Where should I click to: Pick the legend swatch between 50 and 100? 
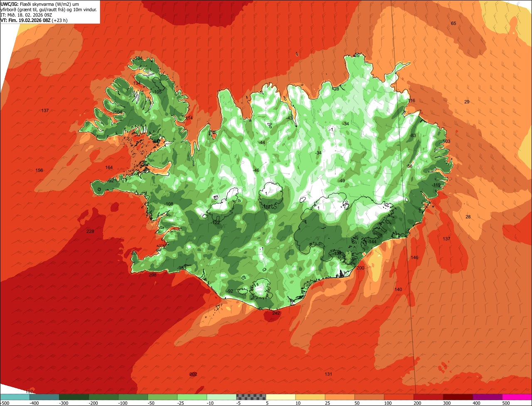[x=369, y=397]
